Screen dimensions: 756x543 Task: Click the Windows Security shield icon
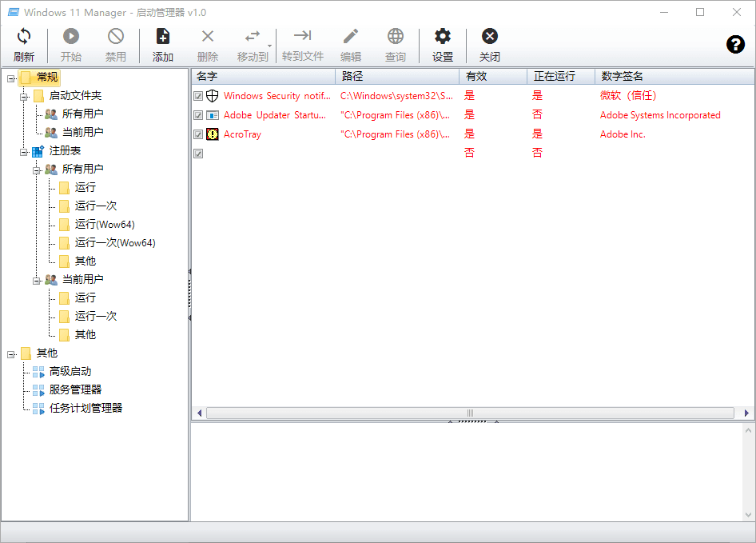(x=212, y=96)
